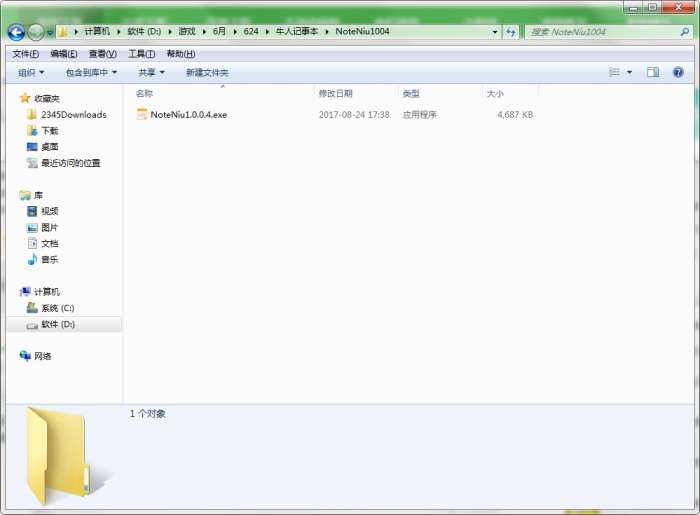Toggle the preview pane icon
Screen dimensions: 700x515
pos(653,72)
